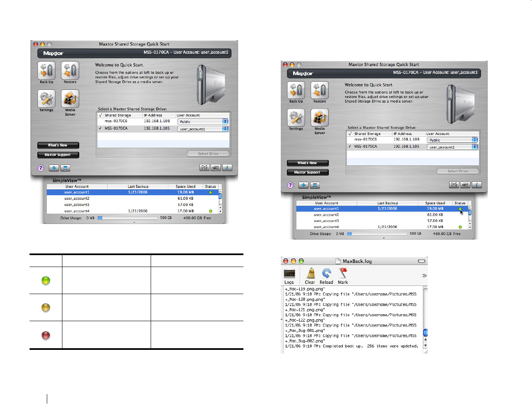Collapse the SimpleView drawer arrow under right window
The height and width of the screenshot is (404, 532).
pos(384,238)
